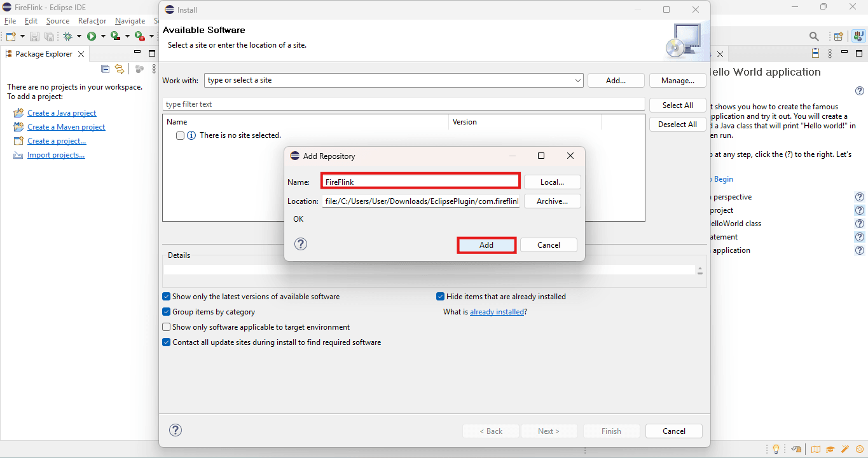
Task: Toggle 'Show only the latest versions' checkbox
Action: tap(167, 297)
